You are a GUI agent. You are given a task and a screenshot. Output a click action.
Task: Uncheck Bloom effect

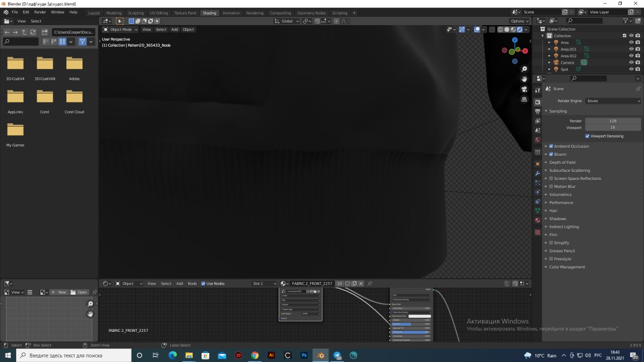(x=551, y=154)
